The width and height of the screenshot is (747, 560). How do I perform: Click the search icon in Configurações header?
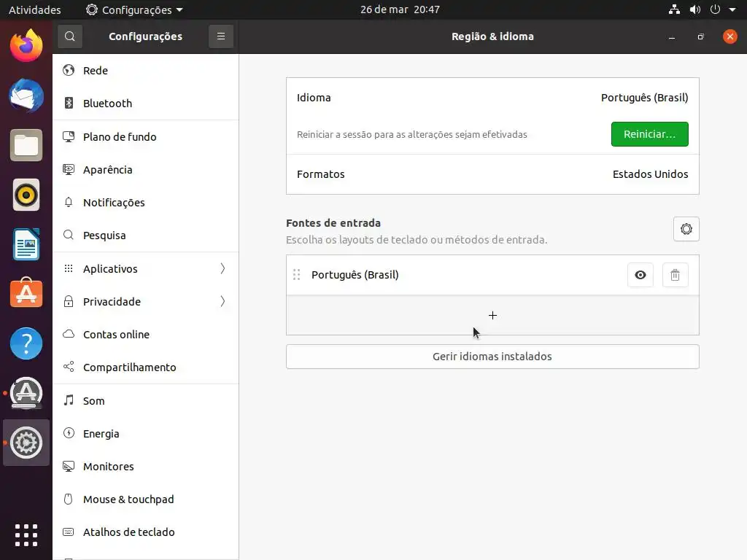coord(69,36)
